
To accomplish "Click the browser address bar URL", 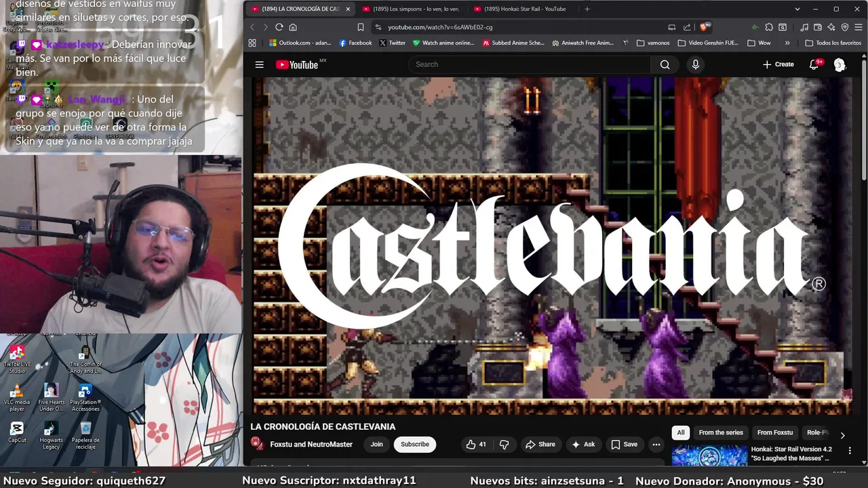I will coord(440,27).
